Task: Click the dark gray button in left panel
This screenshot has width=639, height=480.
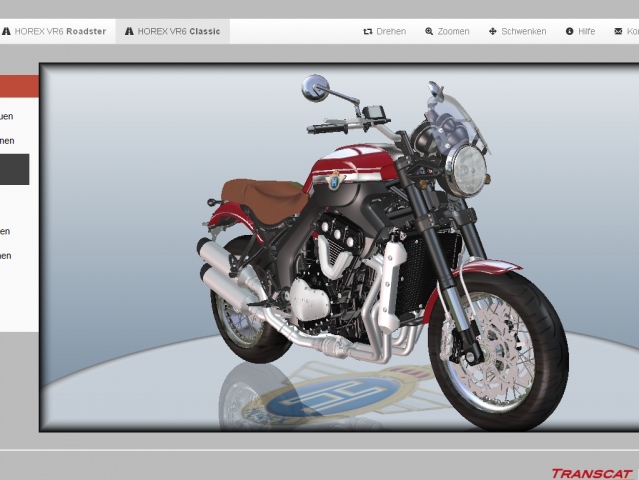Action: coord(14,169)
